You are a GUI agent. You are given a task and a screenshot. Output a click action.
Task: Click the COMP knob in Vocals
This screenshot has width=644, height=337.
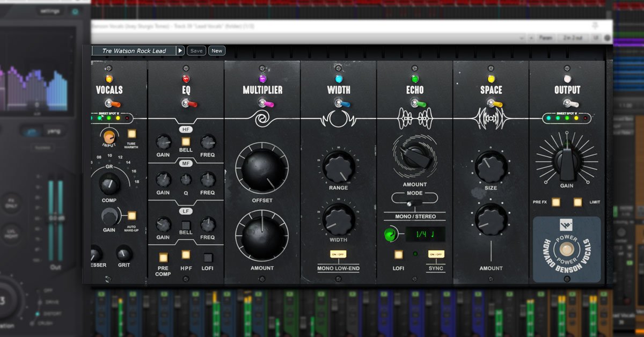109,184
